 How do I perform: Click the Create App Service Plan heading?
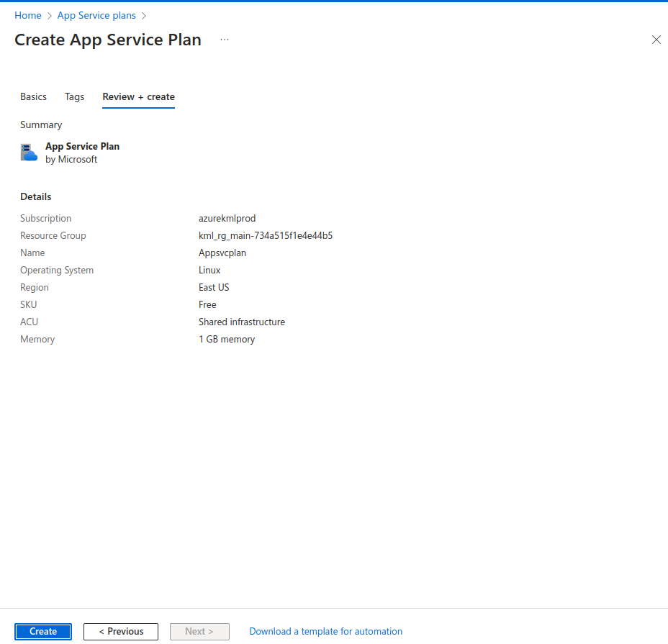point(108,40)
